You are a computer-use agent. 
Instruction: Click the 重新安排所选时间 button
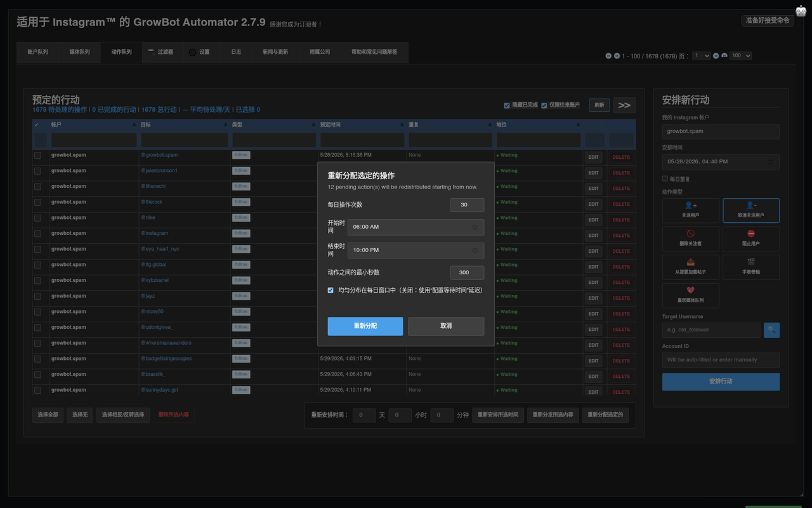click(x=498, y=415)
